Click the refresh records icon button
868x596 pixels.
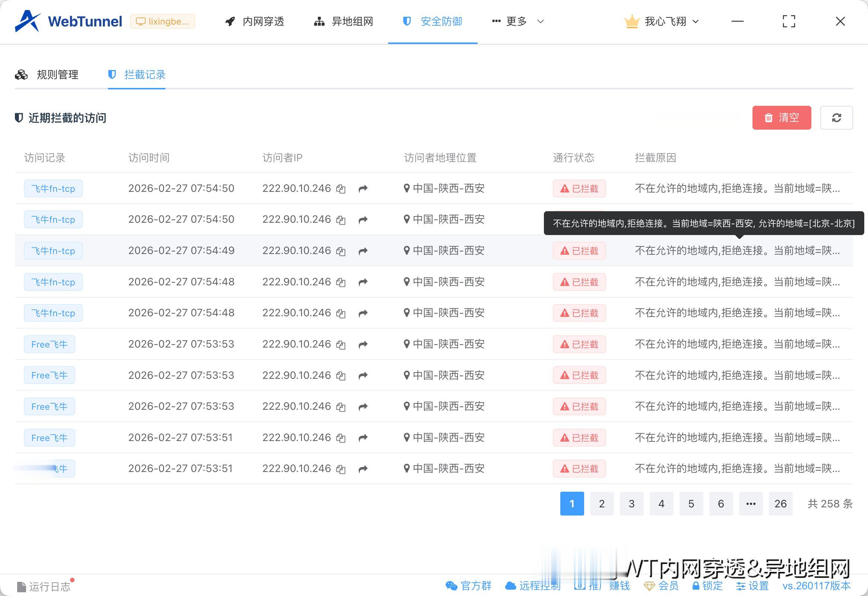[836, 118]
